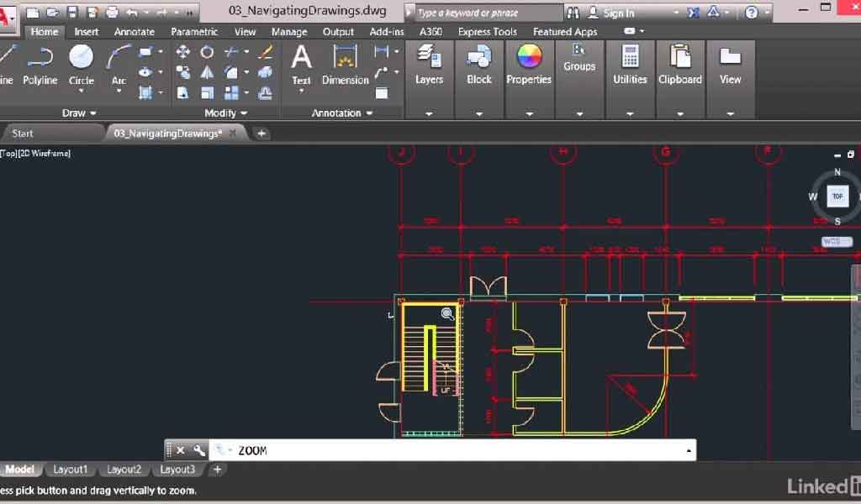
Task: Click the Ellipse tool in the Draw panel
Action: (x=145, y=72)
